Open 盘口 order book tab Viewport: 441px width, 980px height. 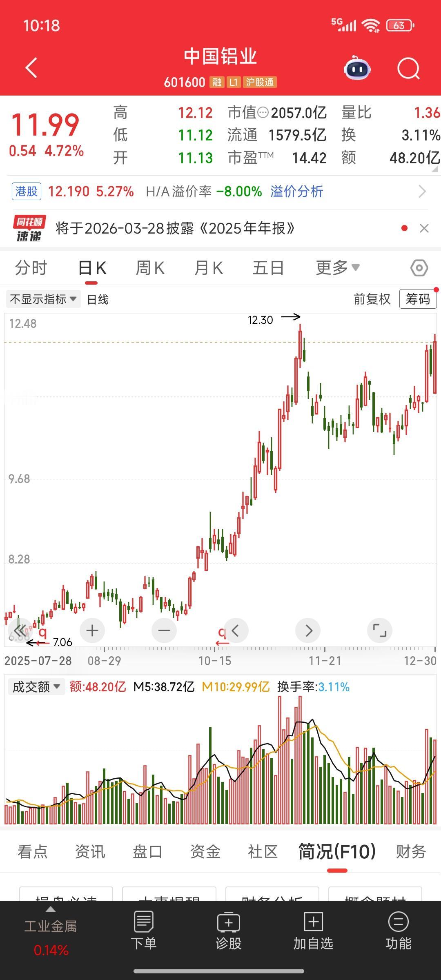(x=148, y=852)
